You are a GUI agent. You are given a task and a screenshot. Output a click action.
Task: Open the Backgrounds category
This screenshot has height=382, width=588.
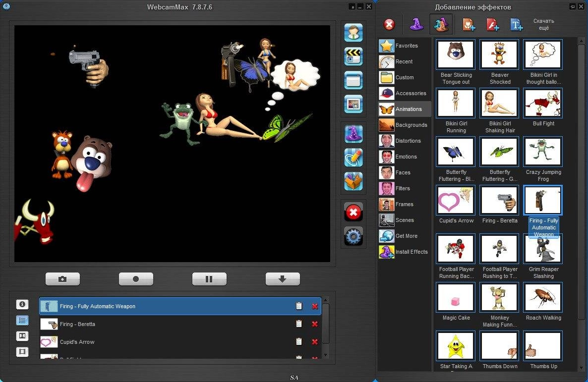point(405,125)
